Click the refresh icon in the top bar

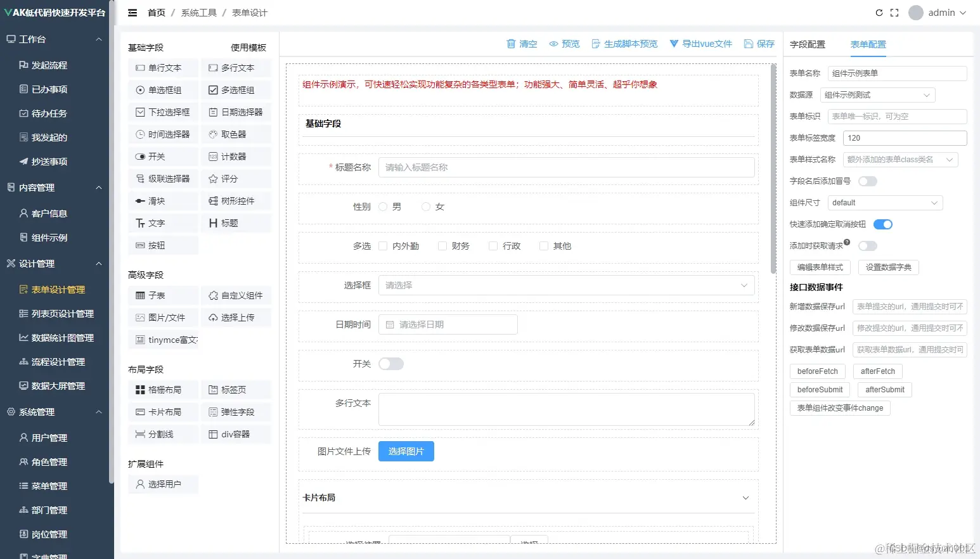coord(879,12)
